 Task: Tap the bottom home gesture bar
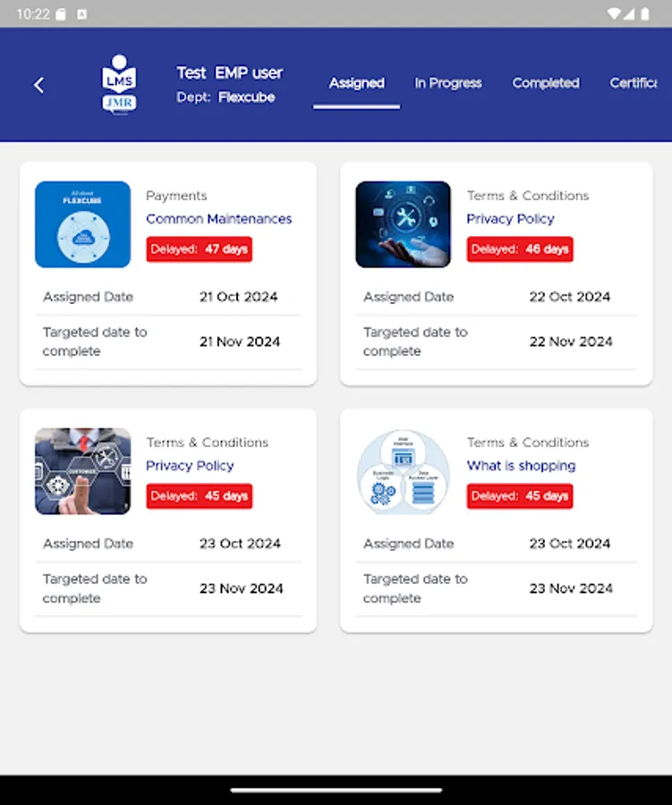pos(336,790)
